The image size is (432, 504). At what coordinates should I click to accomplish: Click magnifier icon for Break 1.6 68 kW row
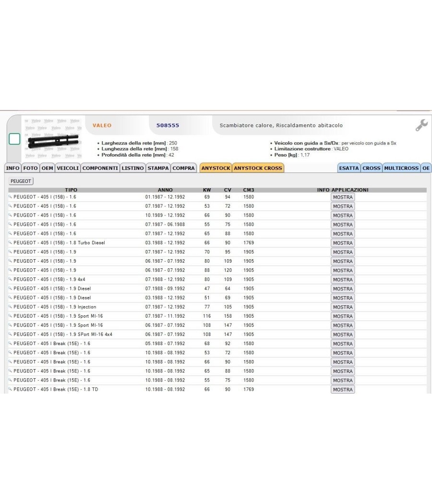click(x=10, y=343)
